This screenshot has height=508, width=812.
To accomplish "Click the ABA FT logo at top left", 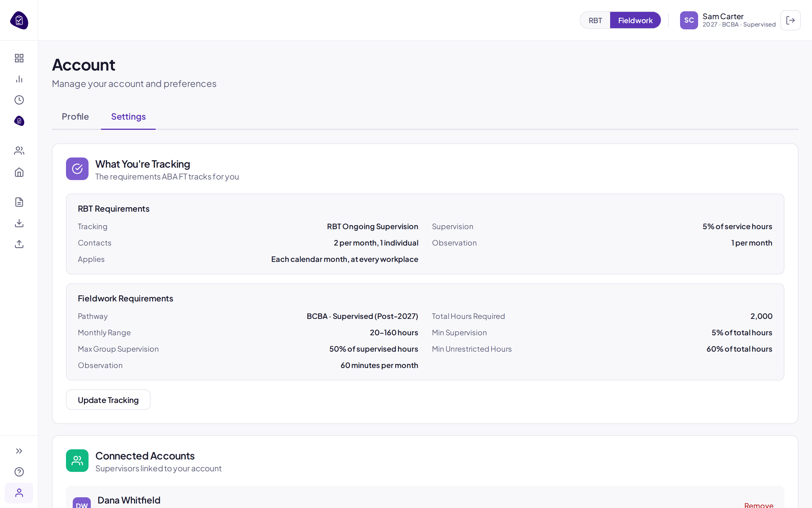I will (x=19, y=20).
